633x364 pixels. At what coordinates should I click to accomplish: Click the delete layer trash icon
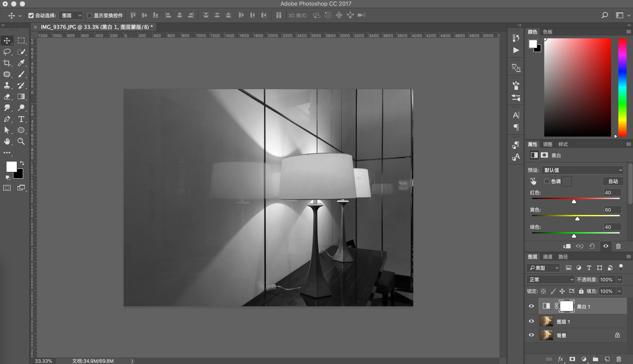(x=619, y=359)
